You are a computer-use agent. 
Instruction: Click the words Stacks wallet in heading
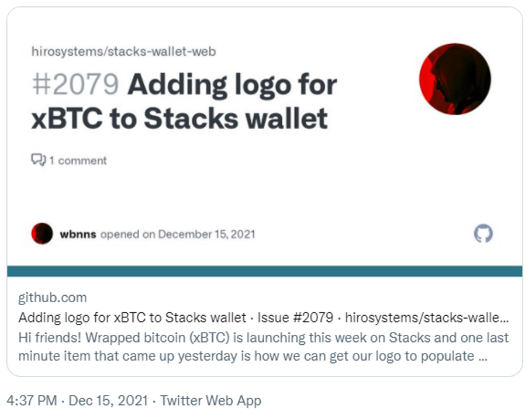pyautogui.click(x=236, y=119)
